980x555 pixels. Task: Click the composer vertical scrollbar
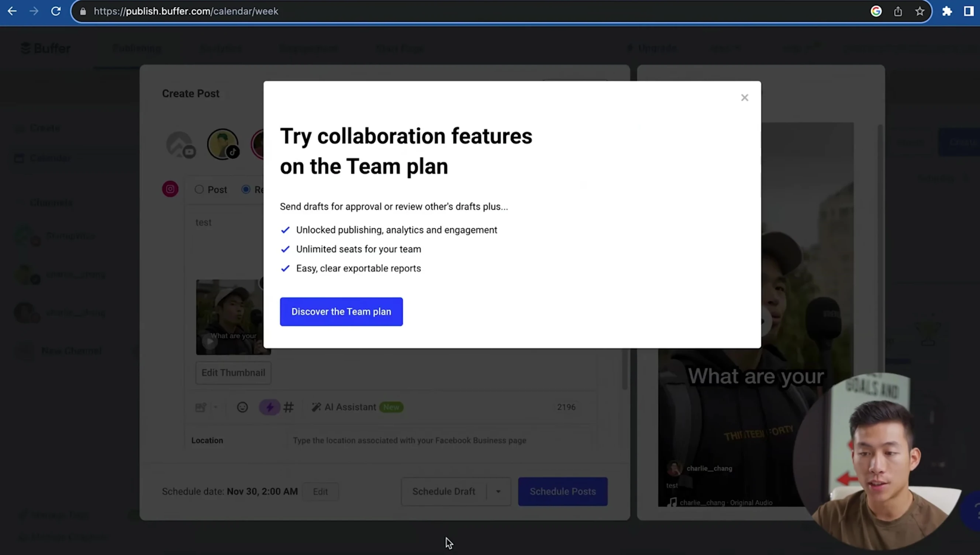[x=625, y=368]
